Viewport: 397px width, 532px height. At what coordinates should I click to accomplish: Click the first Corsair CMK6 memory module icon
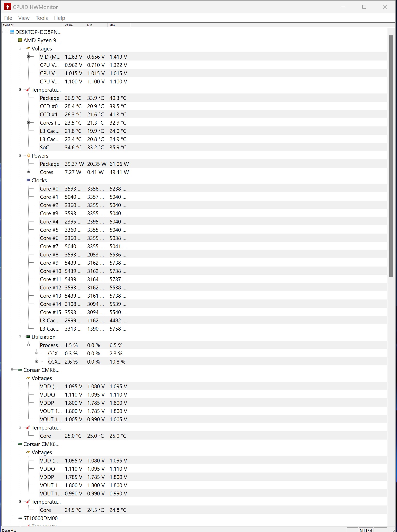20,370
